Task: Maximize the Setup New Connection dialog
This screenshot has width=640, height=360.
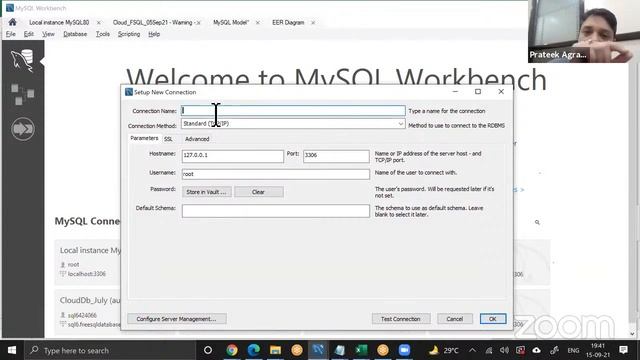Action: (x=478, y=92)
